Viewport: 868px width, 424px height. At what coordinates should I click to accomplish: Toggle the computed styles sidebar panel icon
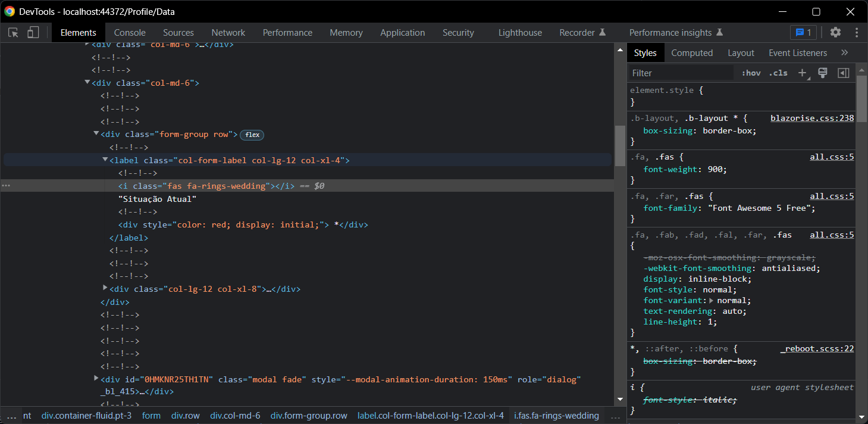tap(843, 73)
